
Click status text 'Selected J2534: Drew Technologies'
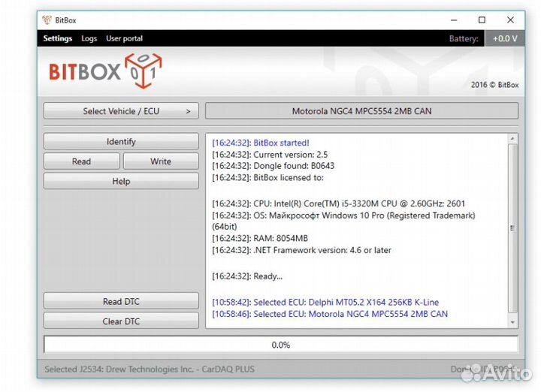150,369
